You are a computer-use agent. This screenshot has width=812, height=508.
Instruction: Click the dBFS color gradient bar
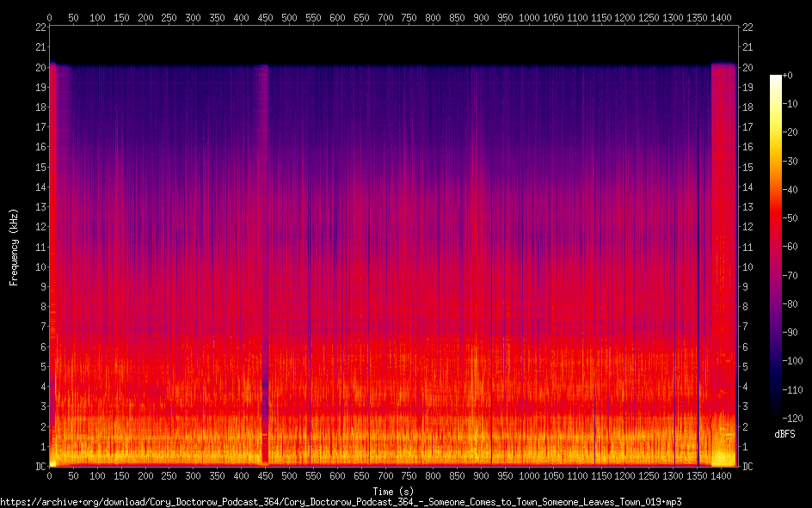pos(775,246)
